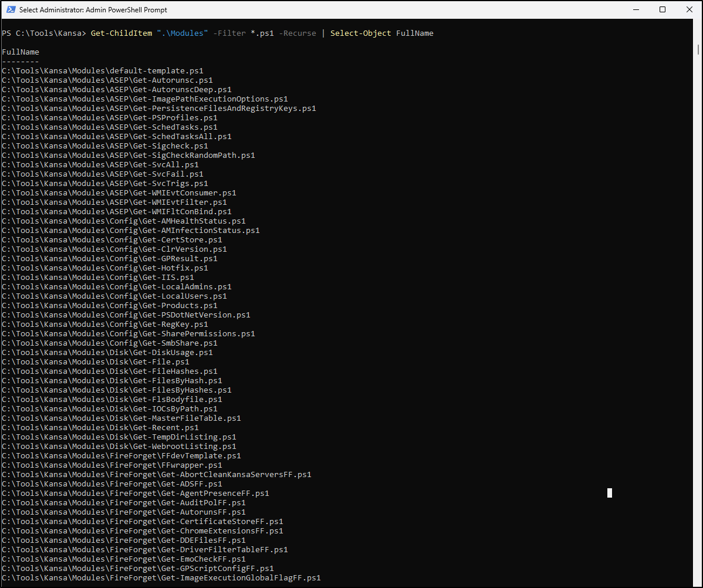Click the Get-Recent.ps1 line

coord(100,428)
